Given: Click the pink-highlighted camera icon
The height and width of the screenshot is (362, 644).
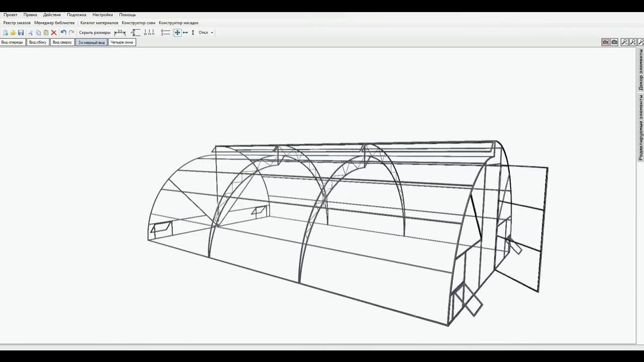Looking at the screenshot, I should (x=605, y=42).
